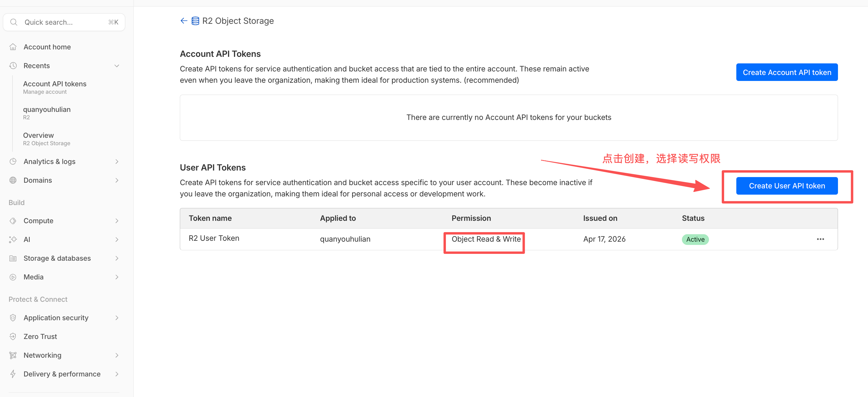Open the Overview R2 Object Storage recent
This screenshot has height=397, width=868.
(46, 139)
